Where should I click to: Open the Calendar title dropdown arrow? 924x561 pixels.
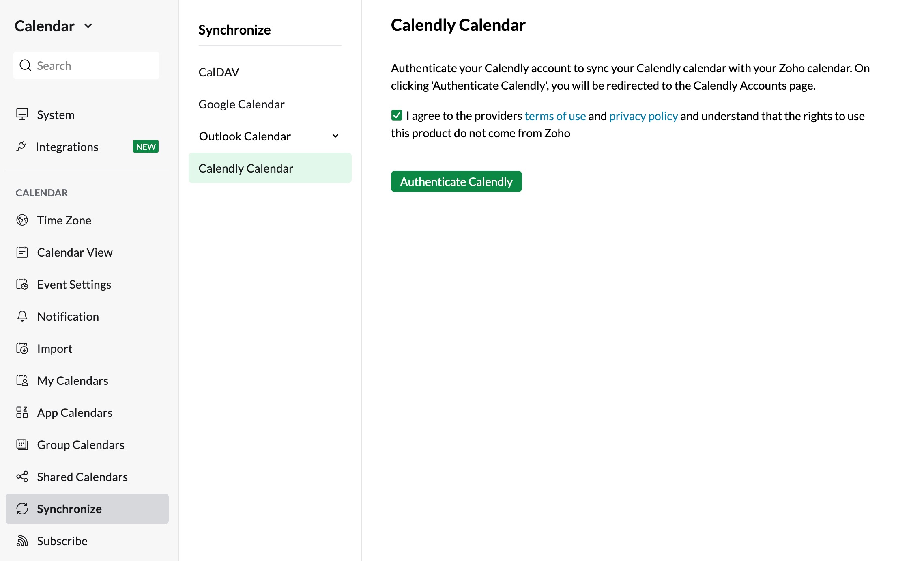coord(88,26)
